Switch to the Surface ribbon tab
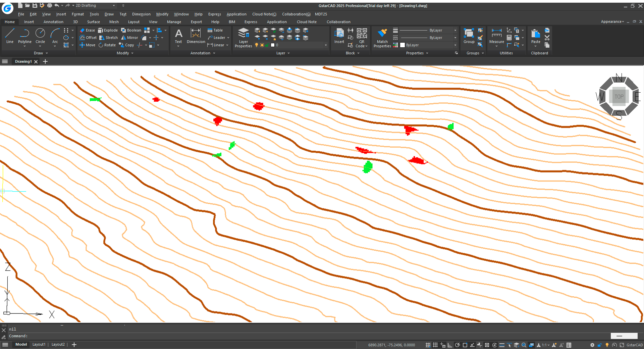Screen dimensions: 644x349 (x=94, y=22)
